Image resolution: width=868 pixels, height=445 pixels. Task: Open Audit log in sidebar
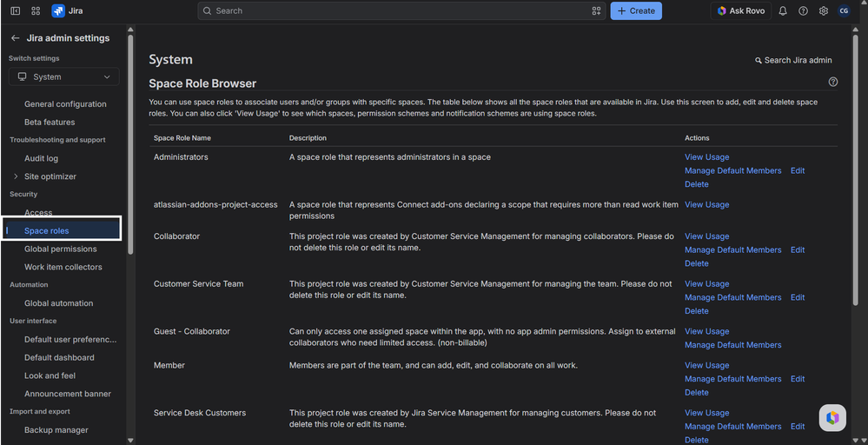(41, 158)
